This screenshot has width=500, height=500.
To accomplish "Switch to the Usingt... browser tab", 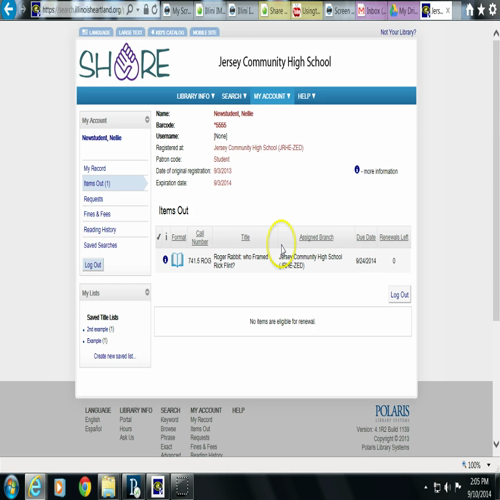I will [x=307, y=11].
